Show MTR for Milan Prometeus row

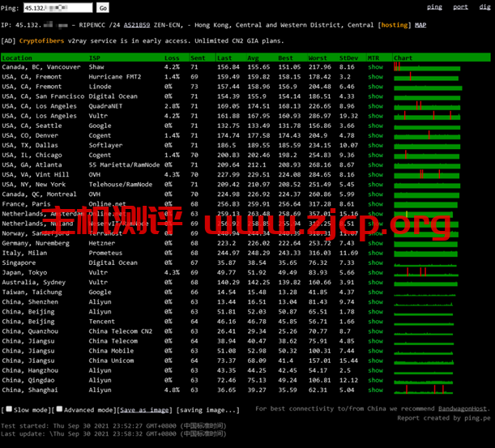click(375, 253)
